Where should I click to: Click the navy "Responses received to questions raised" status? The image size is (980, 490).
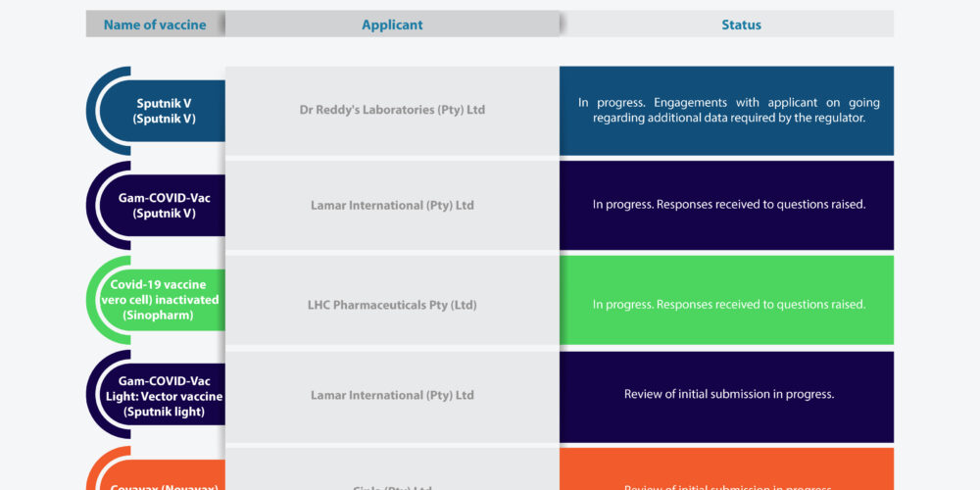[726, 206]
